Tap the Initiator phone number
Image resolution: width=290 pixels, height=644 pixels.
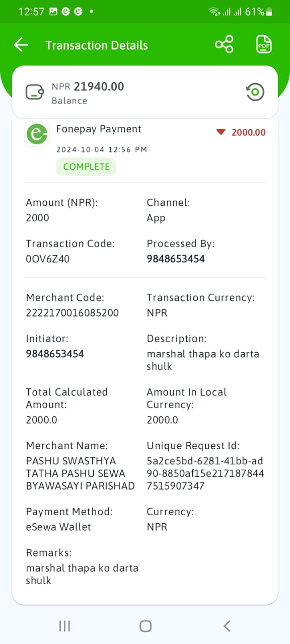(55, 354)
